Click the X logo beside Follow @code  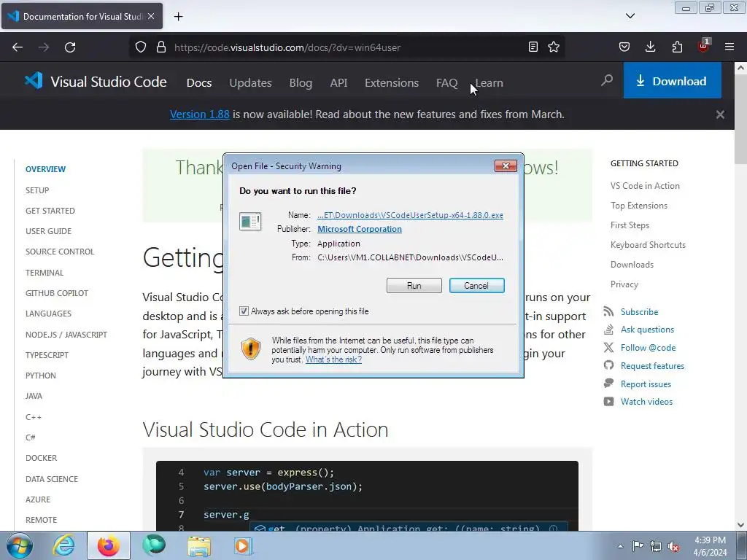[608, 348]
